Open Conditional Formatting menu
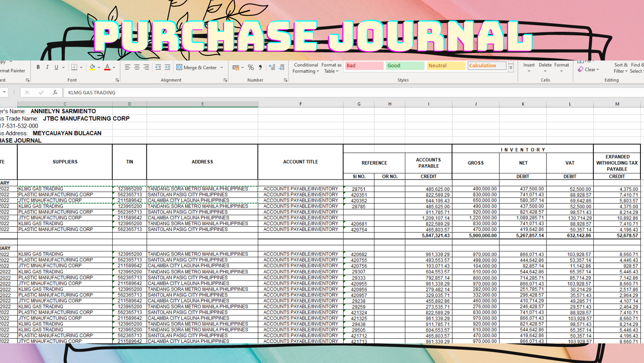 click(306, 68)
